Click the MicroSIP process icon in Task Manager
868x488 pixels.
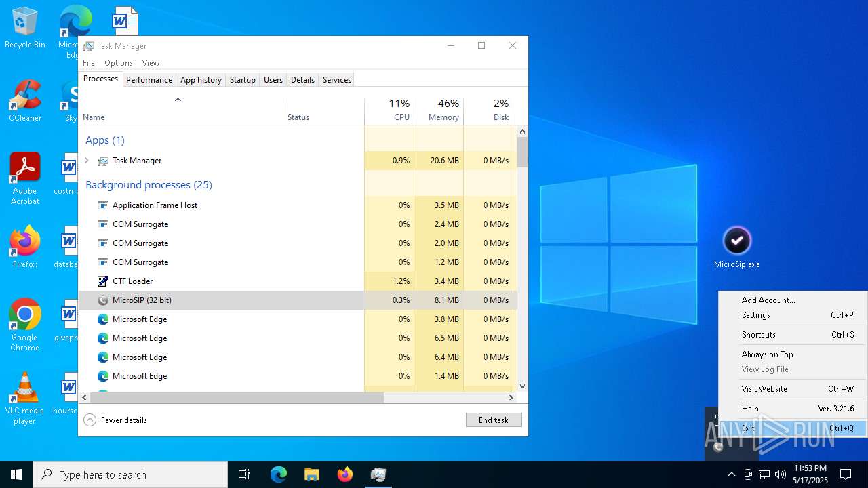tap(103, 300)
